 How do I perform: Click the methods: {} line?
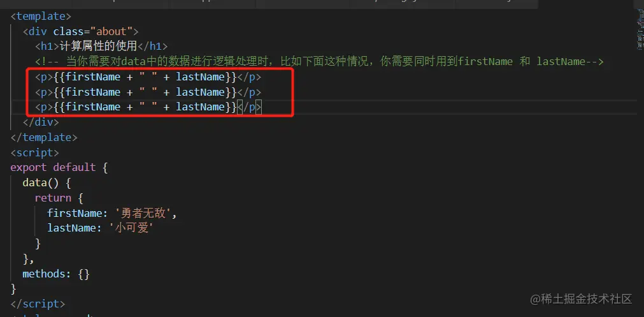(56, 274)
